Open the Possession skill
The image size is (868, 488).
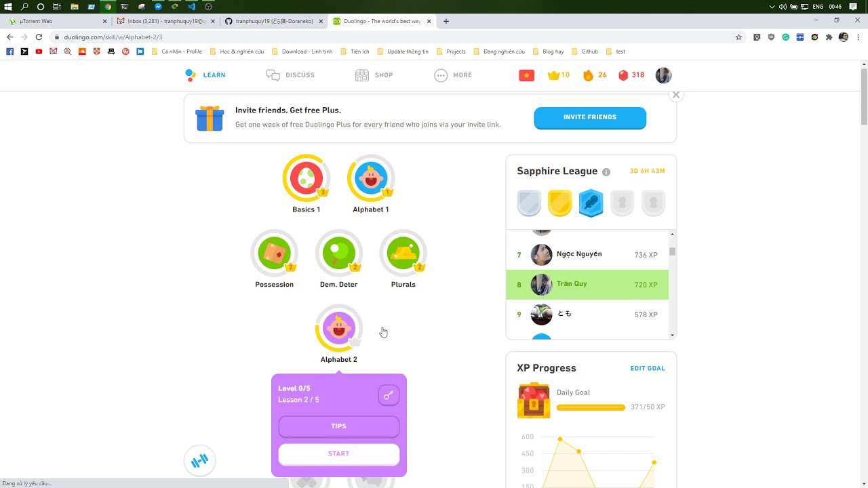274,254
